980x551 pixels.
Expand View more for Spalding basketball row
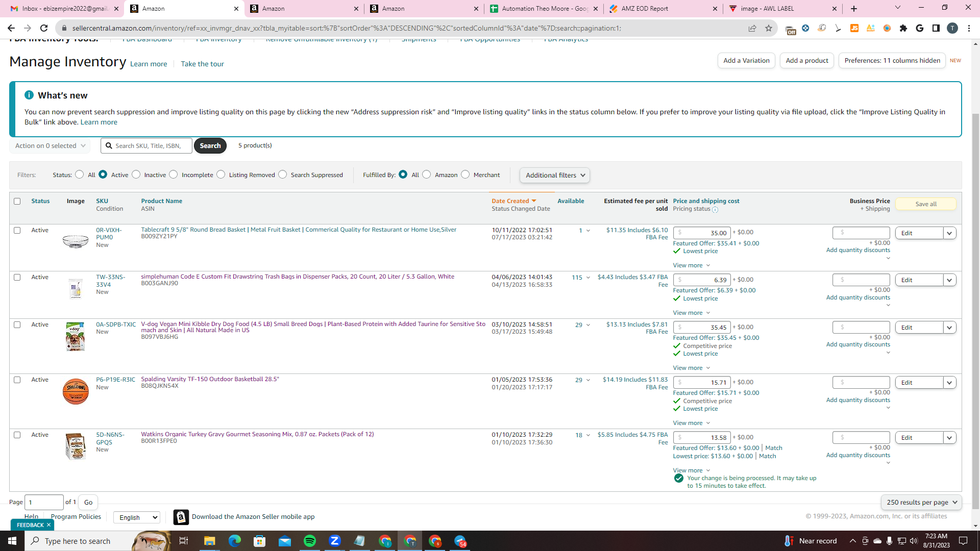pos(692,423)
